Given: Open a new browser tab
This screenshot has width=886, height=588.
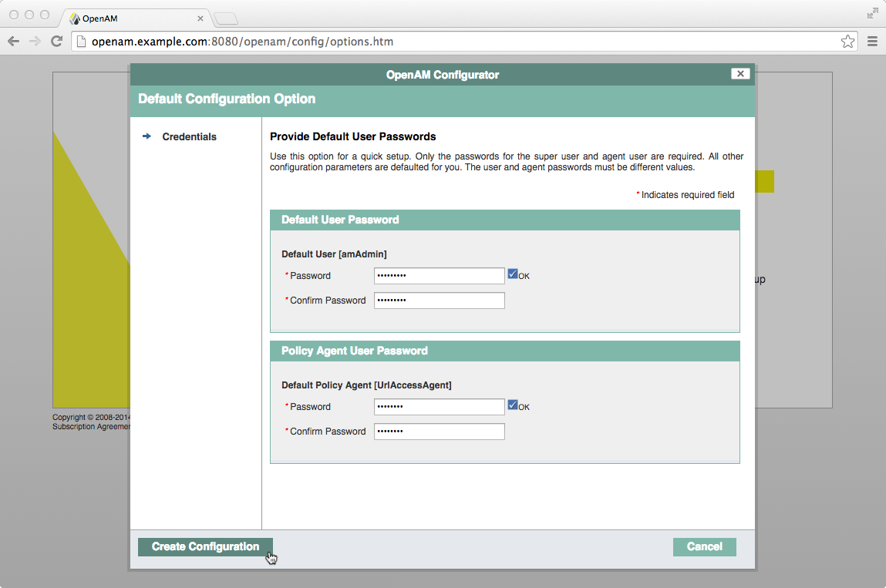Looking at the screenshot, I should (226, 18).
